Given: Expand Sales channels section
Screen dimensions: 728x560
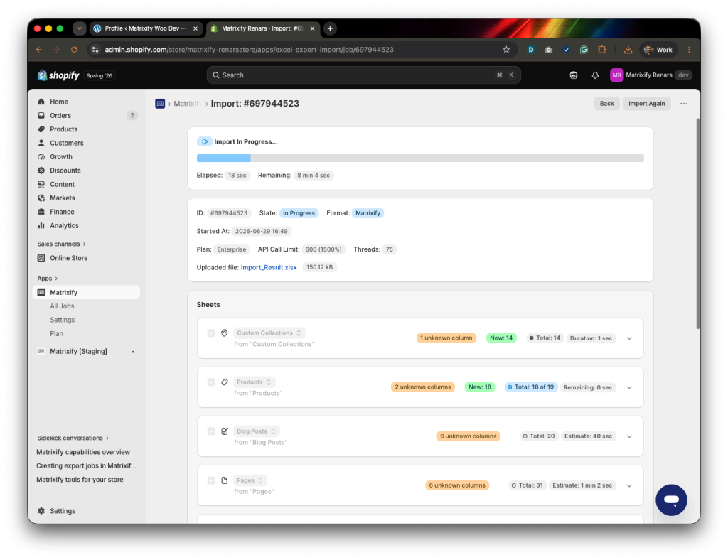Looking at the screenshot, I should click(x=61, y=244).
